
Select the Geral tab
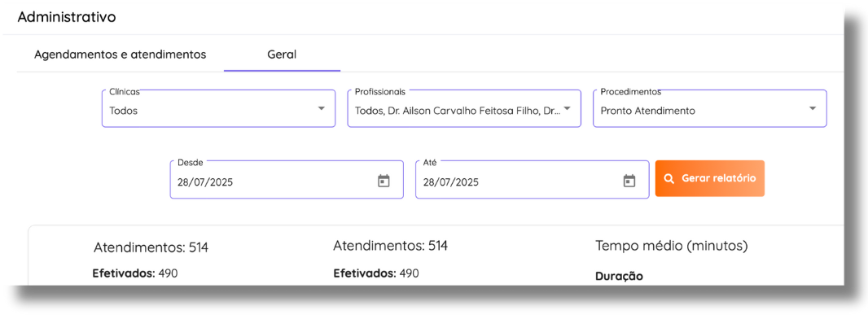[282, 55]
